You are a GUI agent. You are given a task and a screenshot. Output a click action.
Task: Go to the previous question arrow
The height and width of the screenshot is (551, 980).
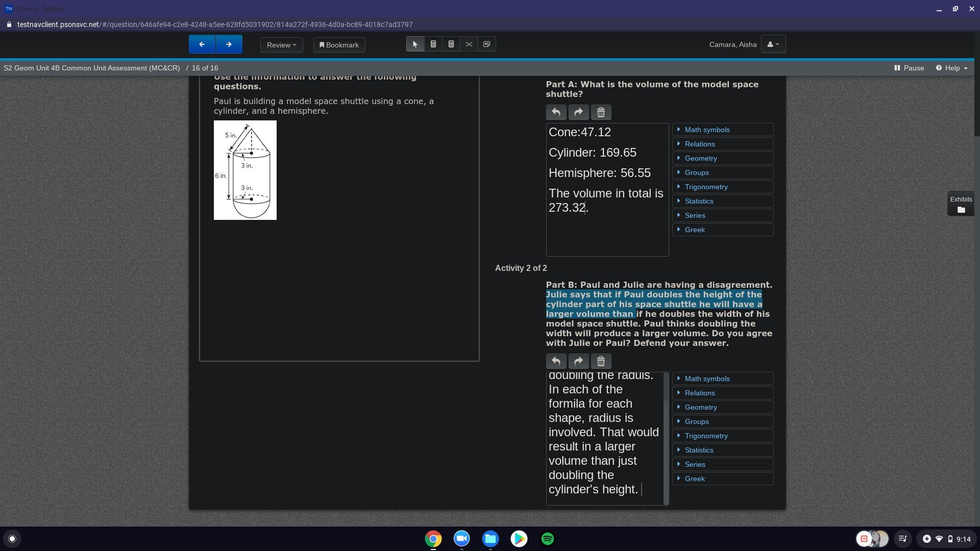pos(202,44)
